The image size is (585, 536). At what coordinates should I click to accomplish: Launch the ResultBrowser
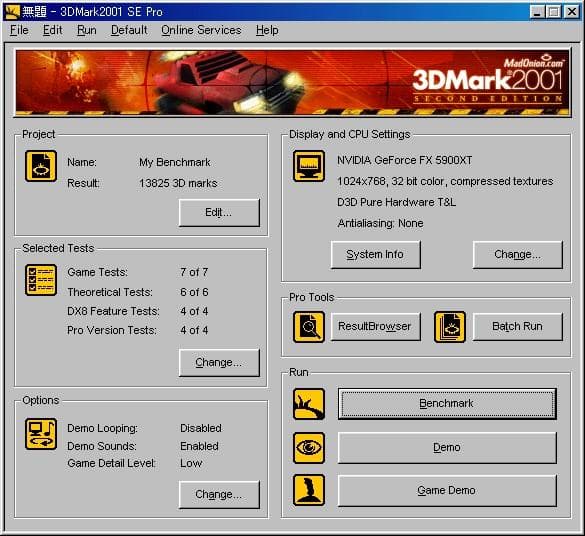(375, 327)
